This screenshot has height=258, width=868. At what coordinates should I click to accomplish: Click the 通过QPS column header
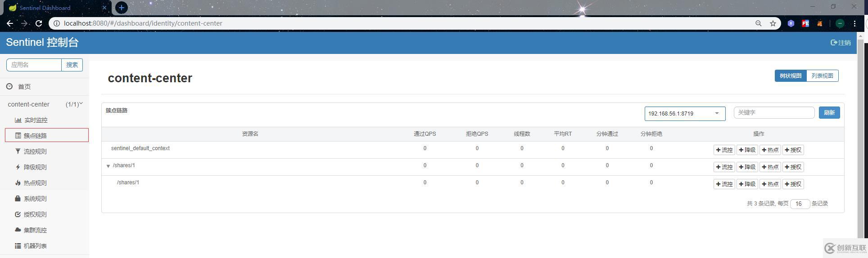(x=425, y=134)
